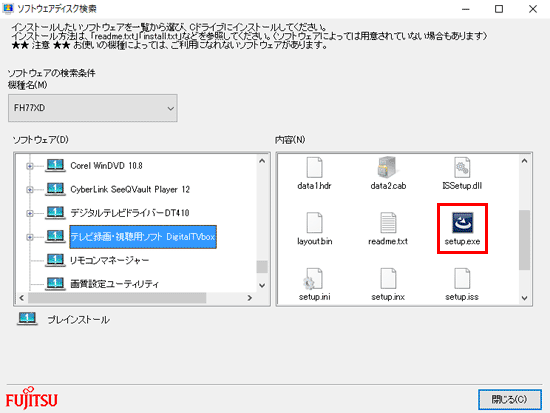550x413 pixels.
Task: Maximize the ソフトウェアディスク検索 window
Action: pyautogui.click(x=498, y=9)
